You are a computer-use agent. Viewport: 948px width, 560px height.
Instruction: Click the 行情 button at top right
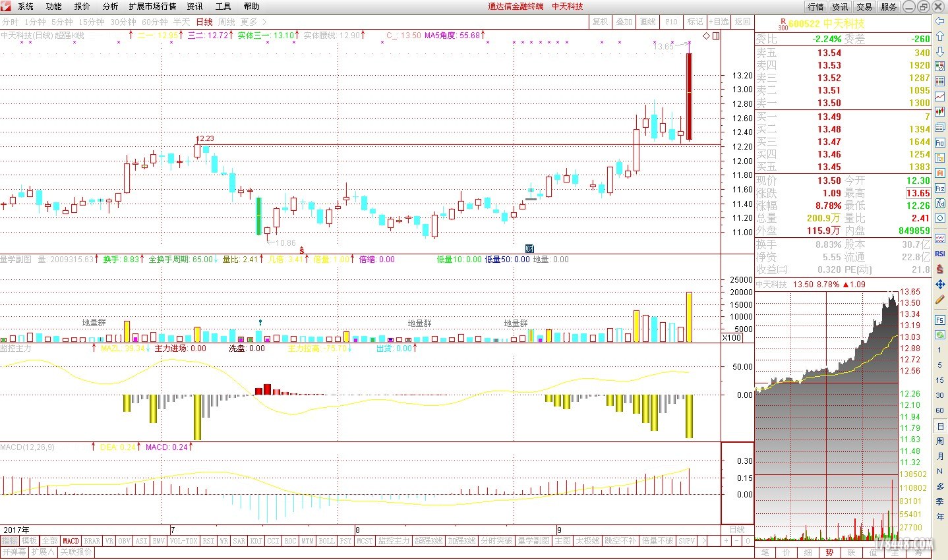(x=816, y=7)
